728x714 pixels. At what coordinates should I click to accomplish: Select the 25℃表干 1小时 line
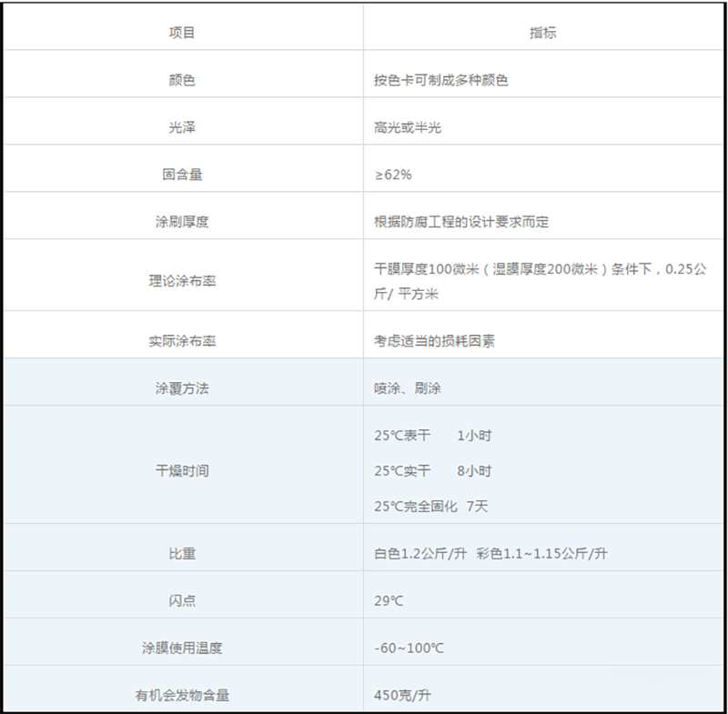coord(432,436)
